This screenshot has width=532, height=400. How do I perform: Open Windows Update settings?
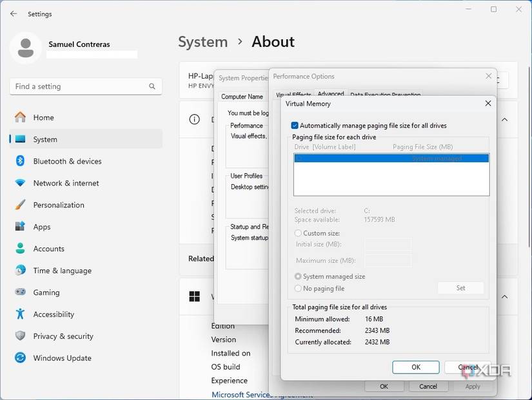pyautogui.click(x=61, y=358)
